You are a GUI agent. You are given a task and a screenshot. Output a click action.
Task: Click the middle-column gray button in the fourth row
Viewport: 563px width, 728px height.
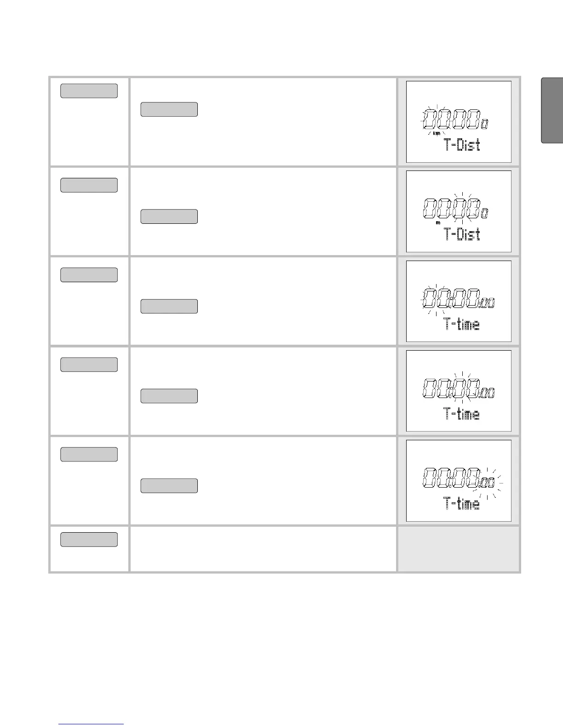169,396
